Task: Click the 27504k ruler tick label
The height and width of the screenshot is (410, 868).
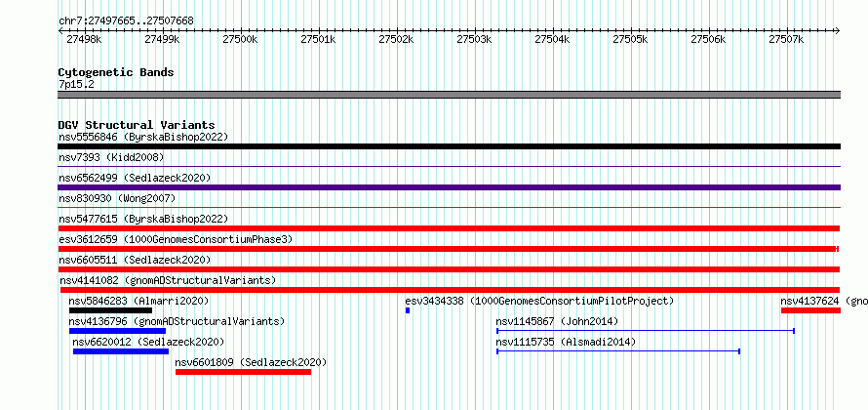Action: click(x=552, y=39)
